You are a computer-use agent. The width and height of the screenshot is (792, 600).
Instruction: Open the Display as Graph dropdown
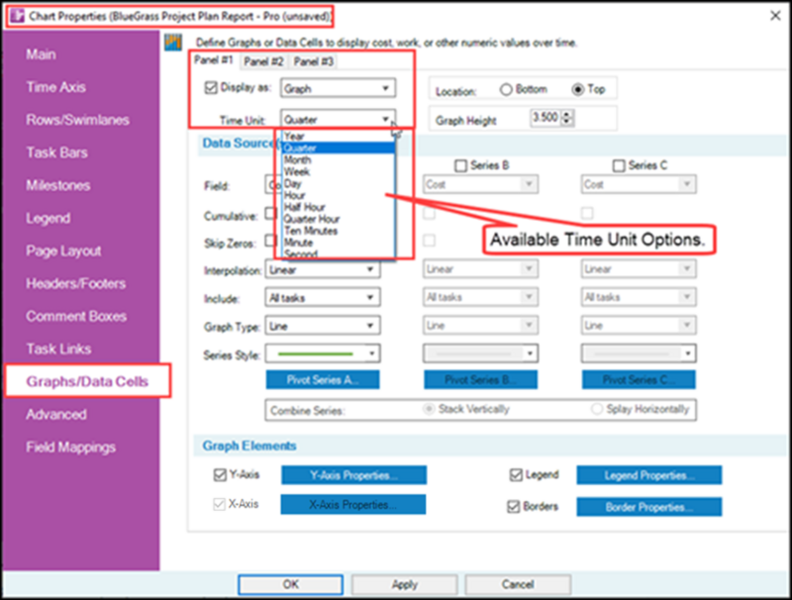click(338, 88)
